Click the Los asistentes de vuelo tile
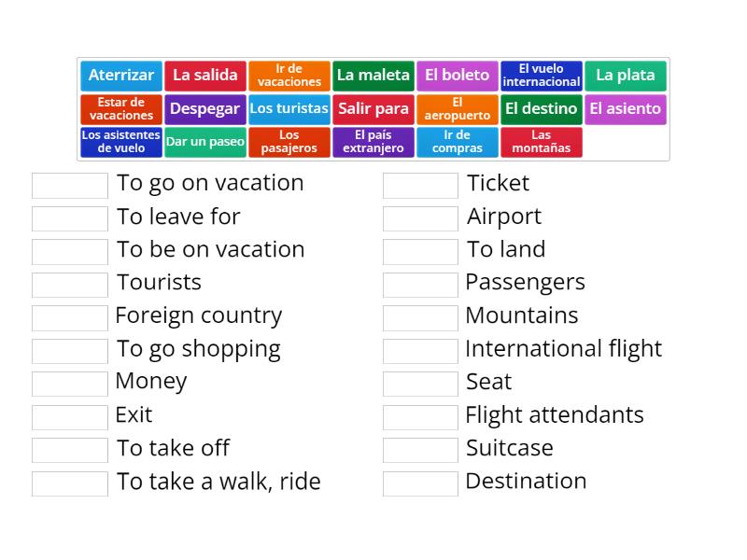747x560 pixels. point(120,142)
